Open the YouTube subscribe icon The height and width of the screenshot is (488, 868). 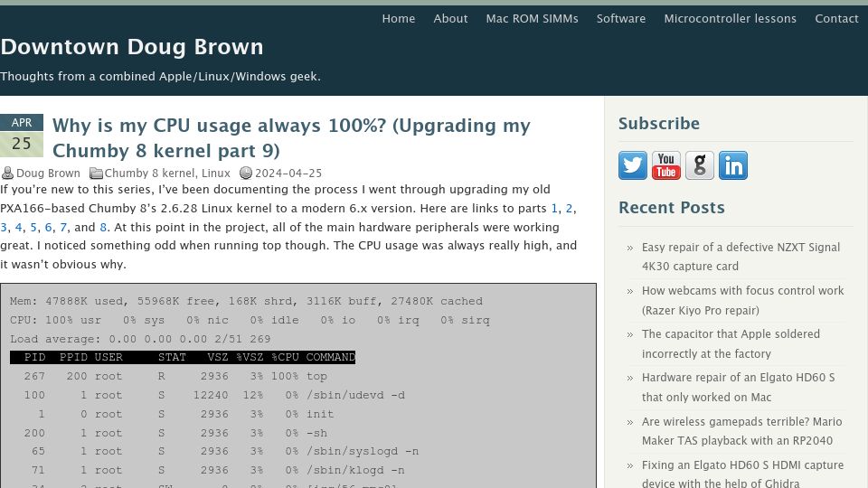point(666,165)
